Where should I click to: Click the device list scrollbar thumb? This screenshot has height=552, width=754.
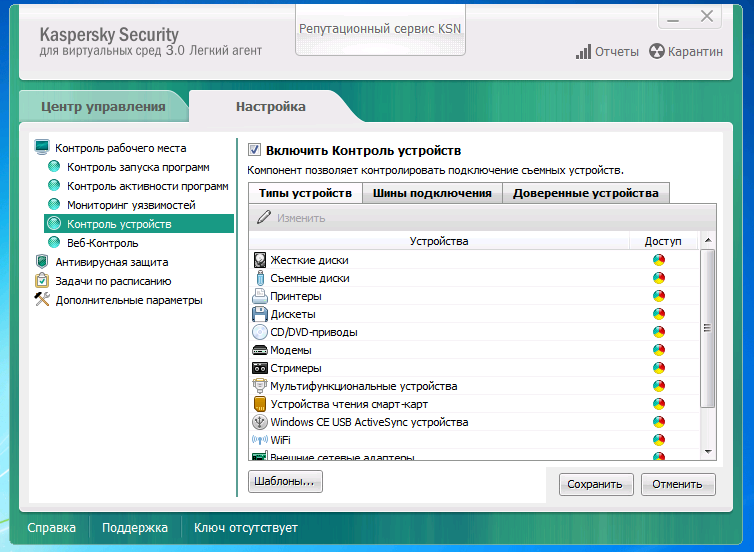click(708, 328)
